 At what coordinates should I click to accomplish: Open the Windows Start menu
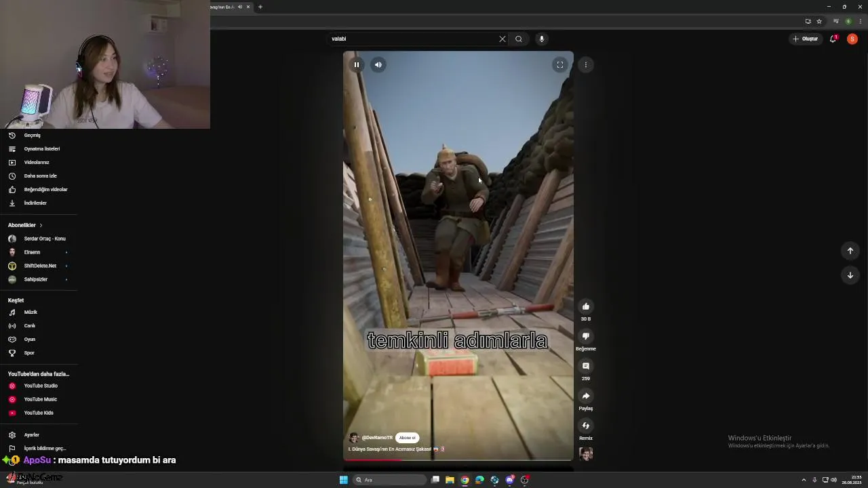point(344,480)
